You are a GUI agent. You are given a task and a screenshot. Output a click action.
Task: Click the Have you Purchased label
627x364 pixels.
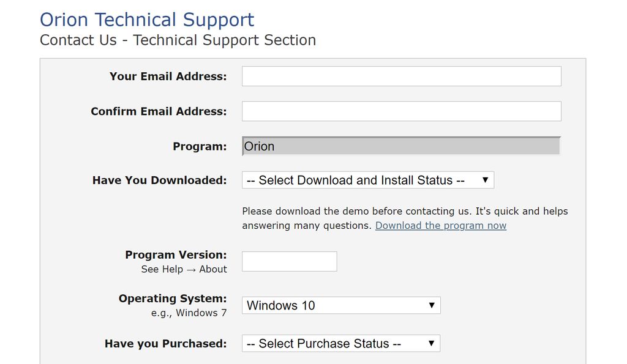[x=165, y=344]
